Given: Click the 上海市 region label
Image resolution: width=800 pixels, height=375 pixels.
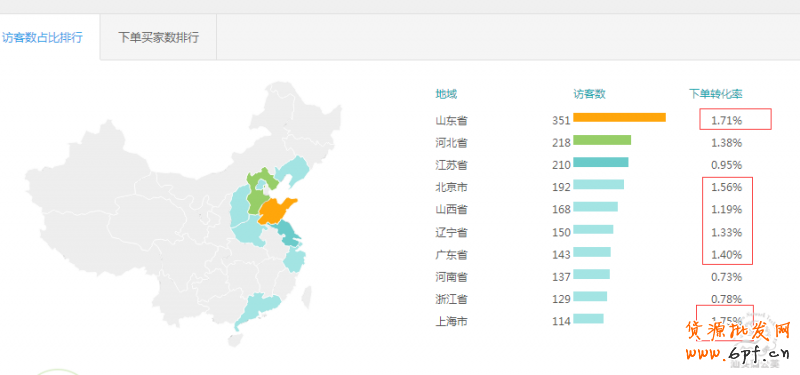Looking at the screenshot, I should [451, 321].
